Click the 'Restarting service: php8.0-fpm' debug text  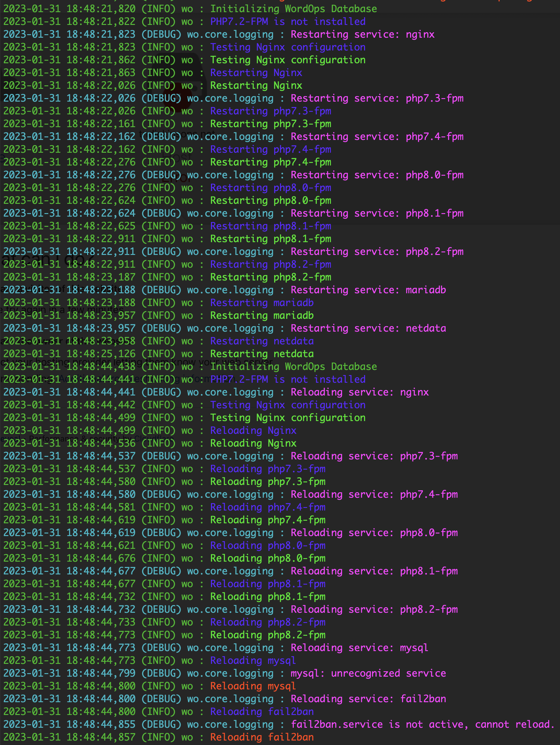(x=377, y=175)
